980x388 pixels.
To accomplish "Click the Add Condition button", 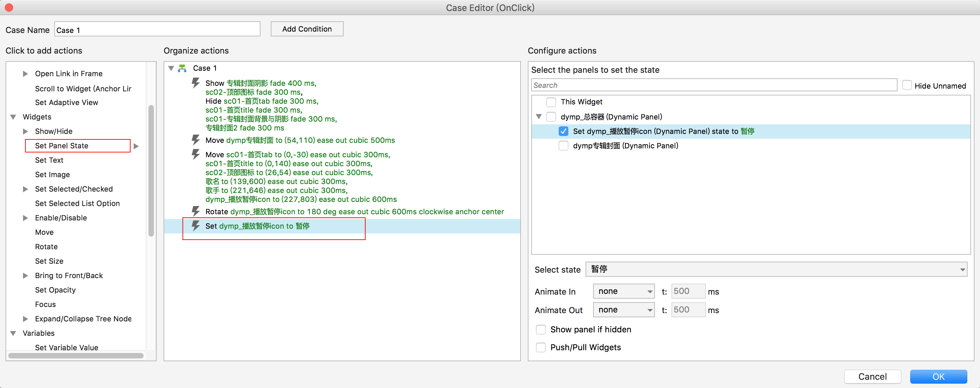I will [307, 29].
